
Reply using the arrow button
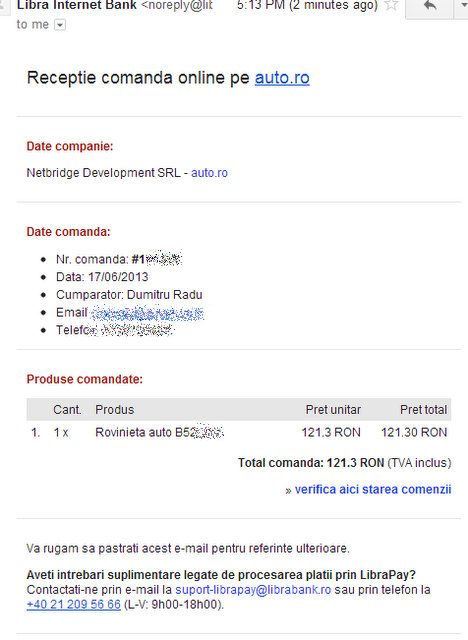point(429,6)
